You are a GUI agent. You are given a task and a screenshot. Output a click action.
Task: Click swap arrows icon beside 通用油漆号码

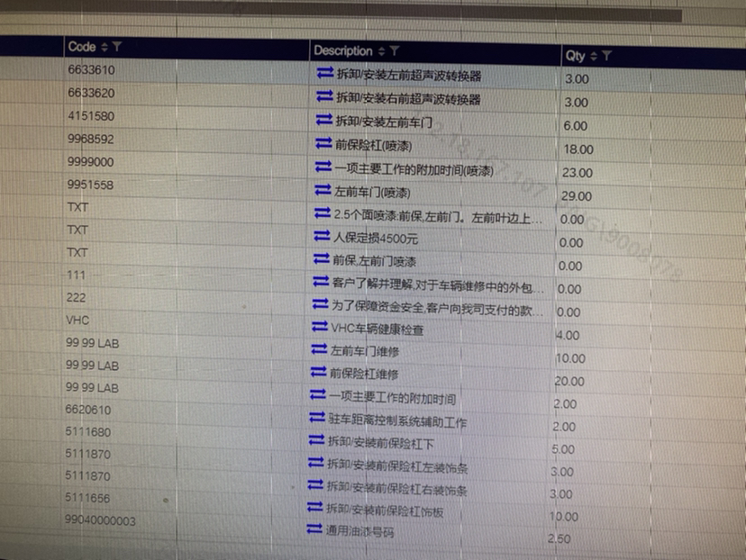click(x=314, y=528)
